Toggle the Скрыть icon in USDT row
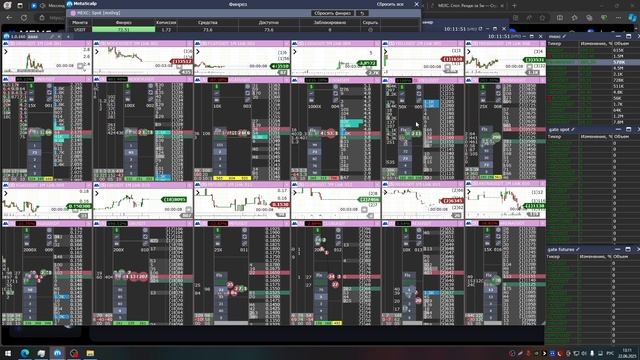640x360 pixels. (x=370, y=30)
